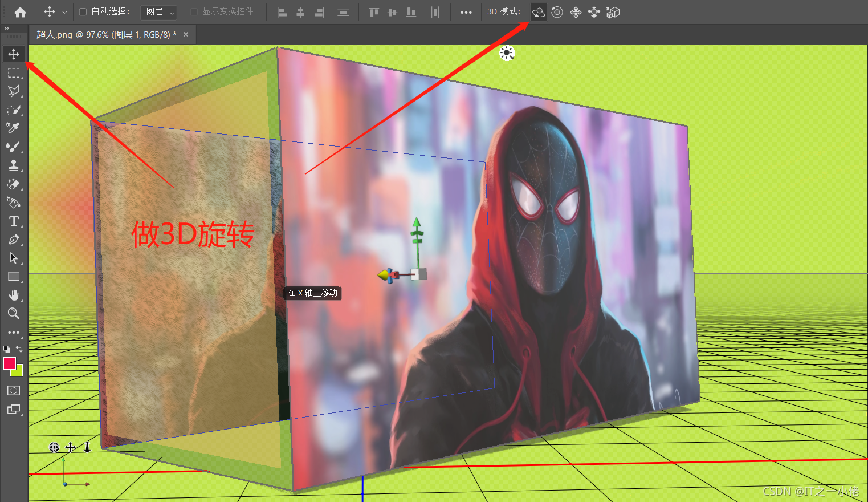Open the three-dot align options menu

pos(466,12)
